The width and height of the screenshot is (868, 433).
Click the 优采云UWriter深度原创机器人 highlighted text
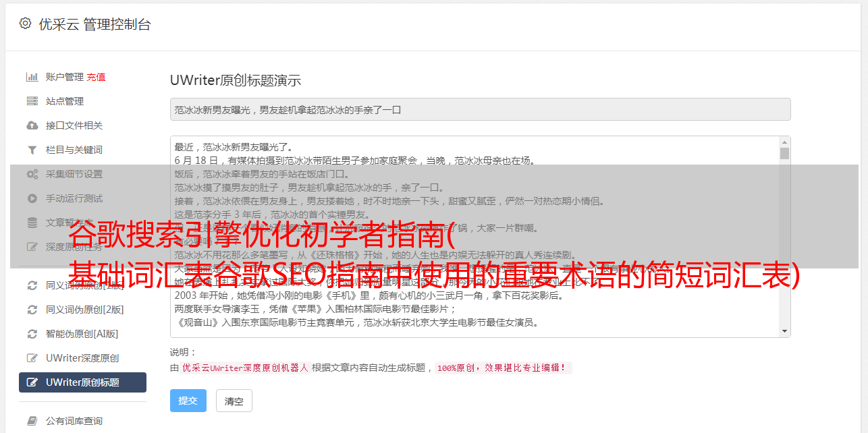click(245, 368)
